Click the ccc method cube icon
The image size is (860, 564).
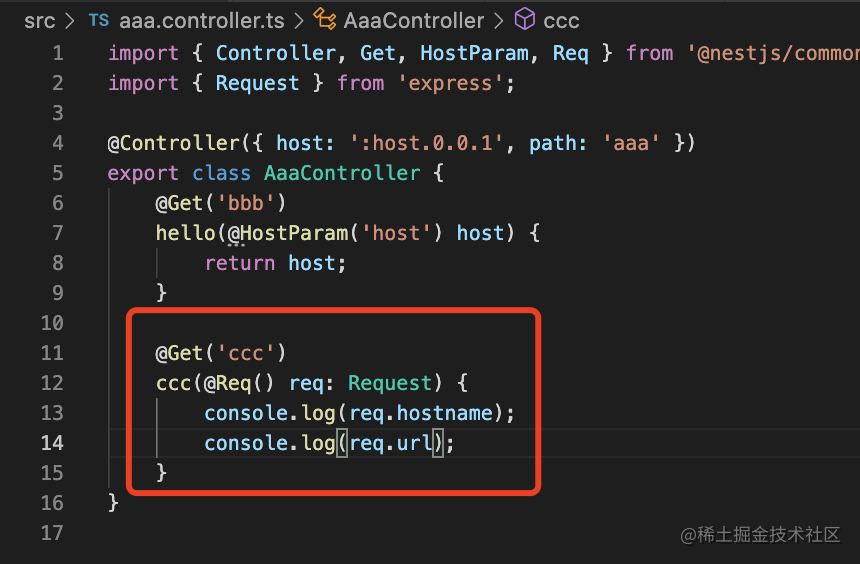[524, 19]
